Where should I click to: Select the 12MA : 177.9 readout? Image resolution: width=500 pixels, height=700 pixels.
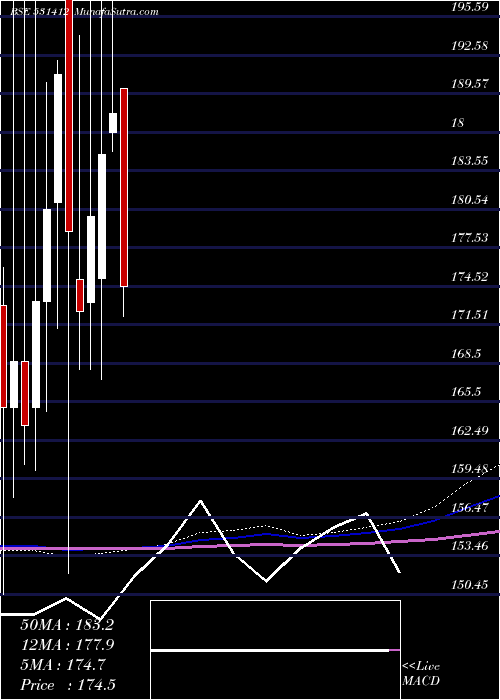[x=66, y=645]
